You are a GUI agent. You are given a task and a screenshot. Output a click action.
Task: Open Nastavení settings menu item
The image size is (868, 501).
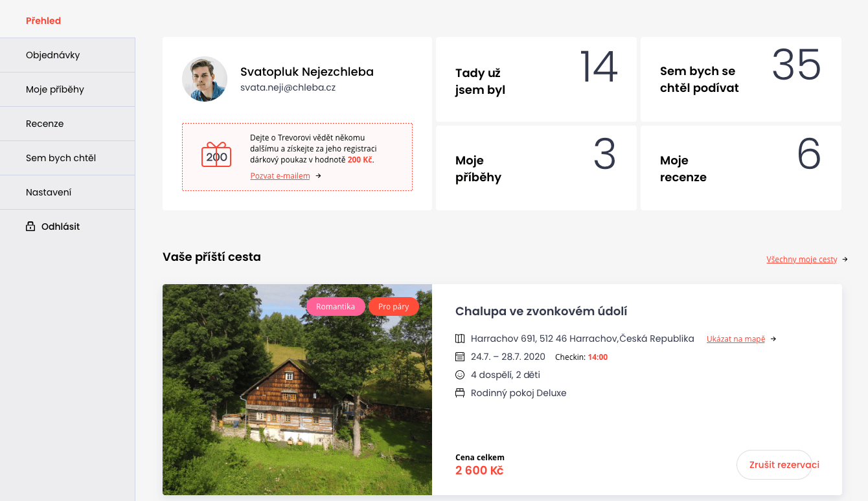[67, 192]
